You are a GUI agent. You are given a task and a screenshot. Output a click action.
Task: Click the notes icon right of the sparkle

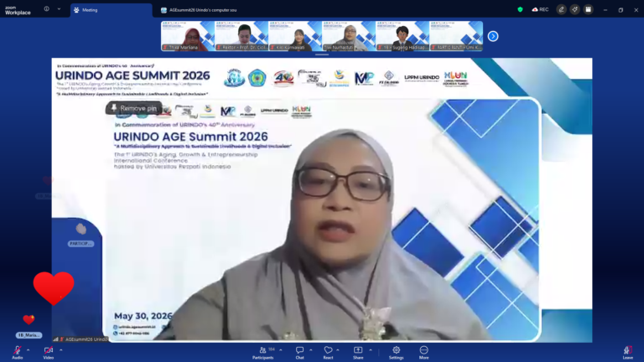click(588, 9)
